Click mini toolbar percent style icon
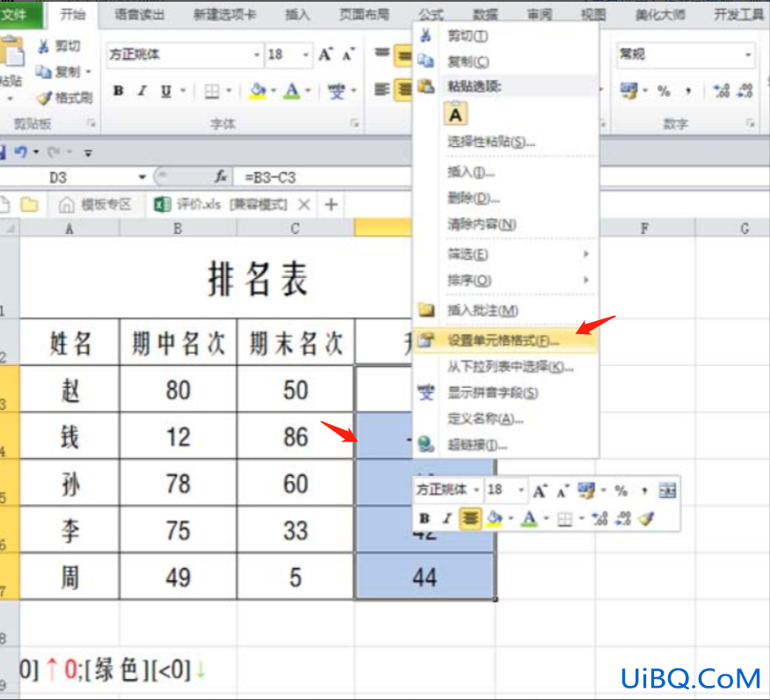770x700 pixels. tap(621, 491)
